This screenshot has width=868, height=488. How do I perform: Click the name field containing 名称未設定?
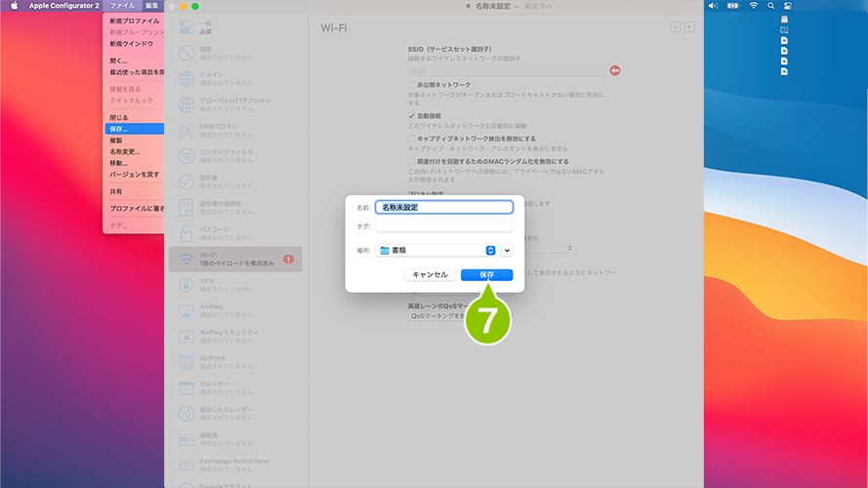(444, 207)
